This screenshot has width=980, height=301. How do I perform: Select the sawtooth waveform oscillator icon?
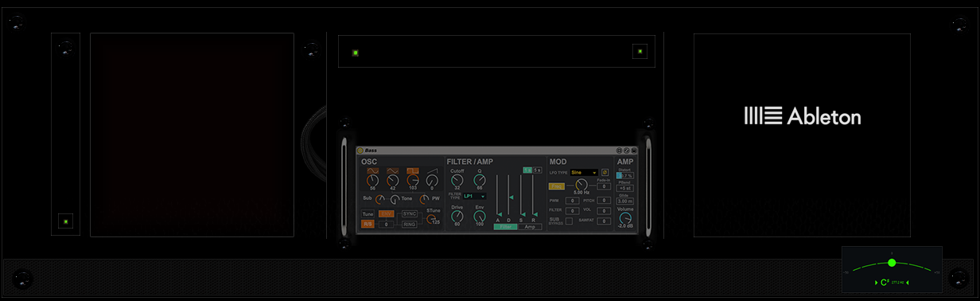click(x=433, y=170)
